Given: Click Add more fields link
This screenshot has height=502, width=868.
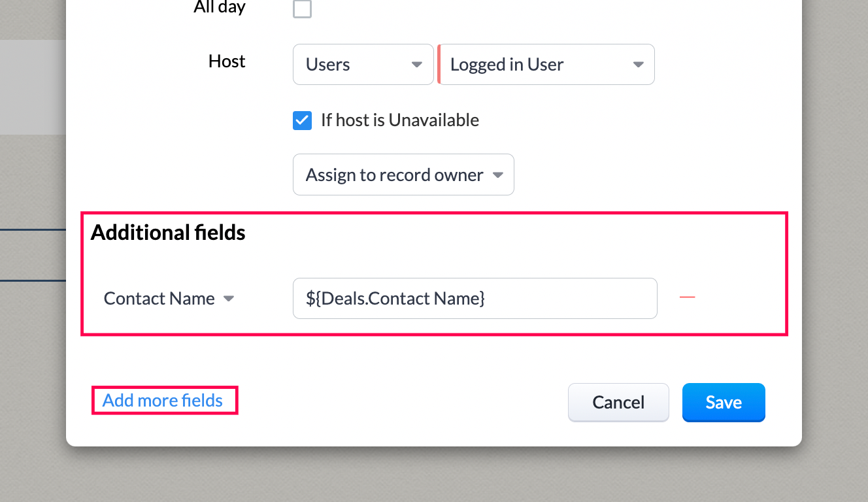Looking at the screenshot, I should point(163,400).
